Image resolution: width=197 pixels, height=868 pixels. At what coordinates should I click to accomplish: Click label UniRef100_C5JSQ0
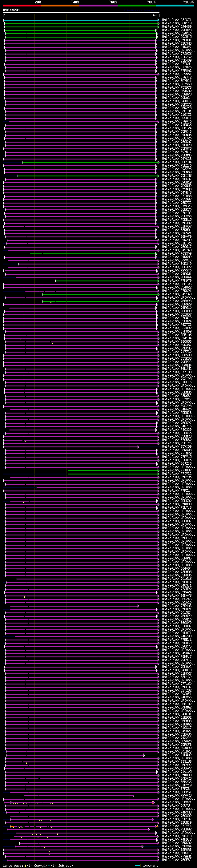tap(176, 91)
